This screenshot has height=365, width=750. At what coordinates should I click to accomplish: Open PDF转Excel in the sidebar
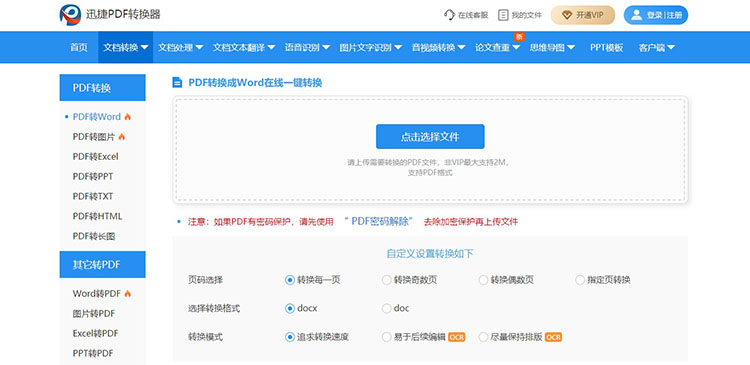pos(95,156)
